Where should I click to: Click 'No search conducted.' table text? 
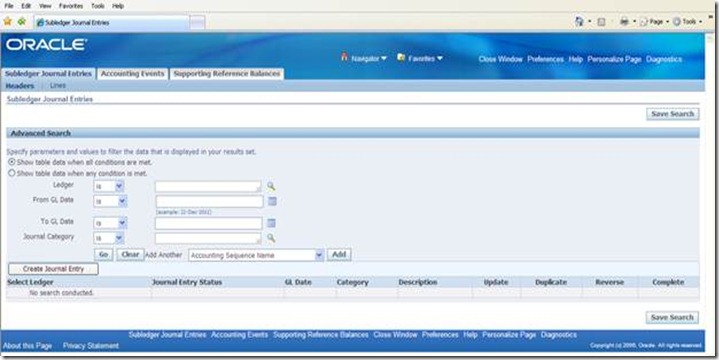[x=61, y=293]
